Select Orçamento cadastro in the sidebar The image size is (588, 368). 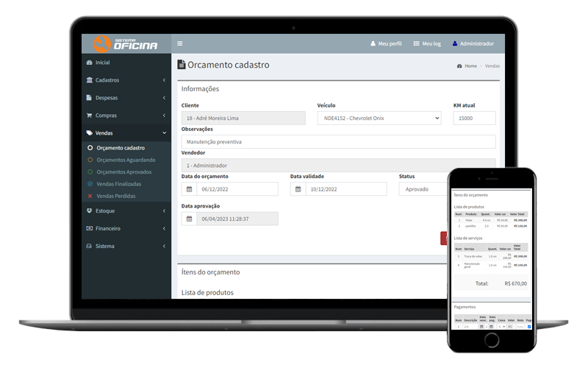pos(121,148)
